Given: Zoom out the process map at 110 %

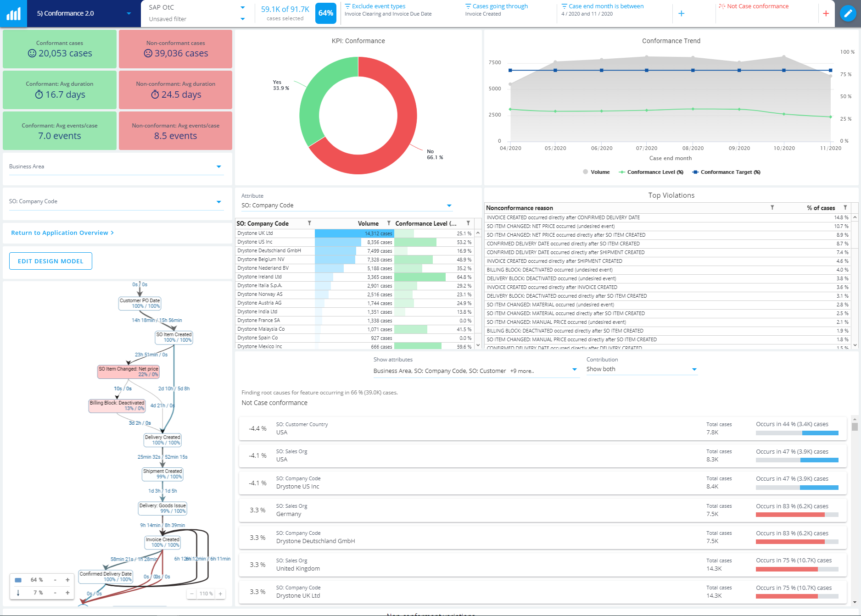Looking at the screenshot, I should click(192, 594).
